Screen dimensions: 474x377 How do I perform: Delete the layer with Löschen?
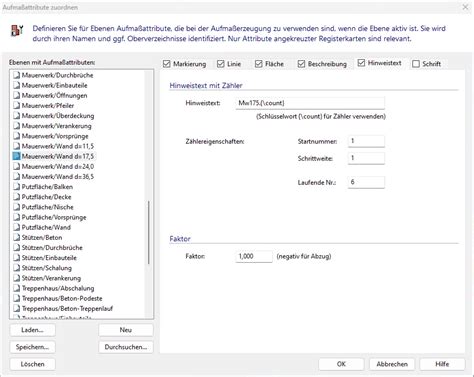[x=32, y=364]
